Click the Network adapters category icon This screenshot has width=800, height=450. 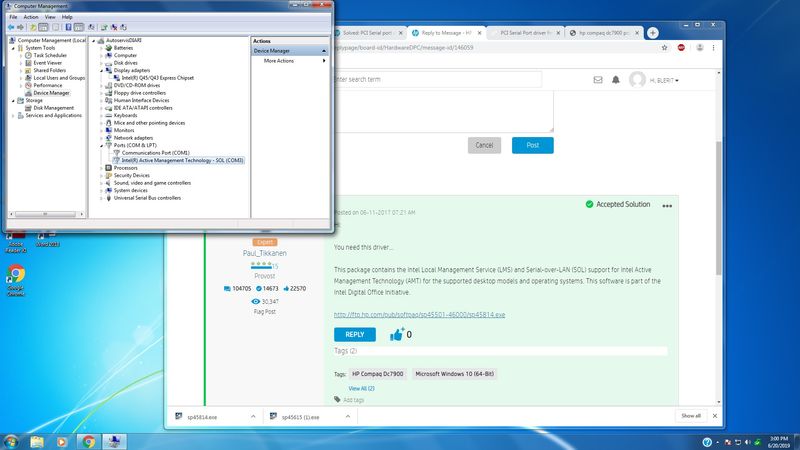tap(109, 138)
